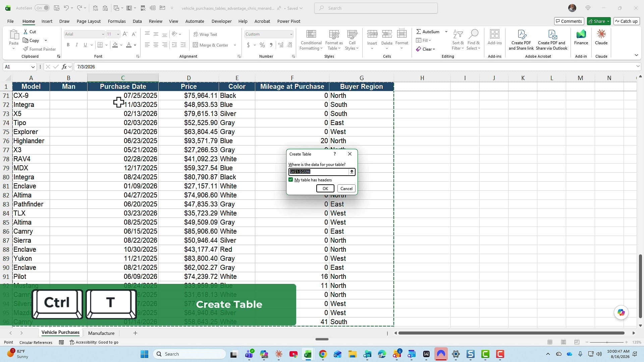644x362 pixels.
Task: Open Format as Table gallery
Action: click(x=334, y=40)
